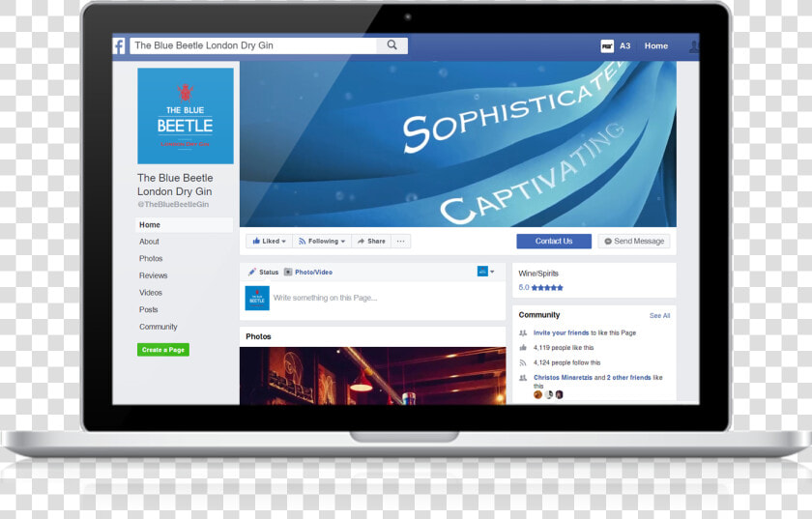Click Christos Minaretzis name link

coord(563,378)
